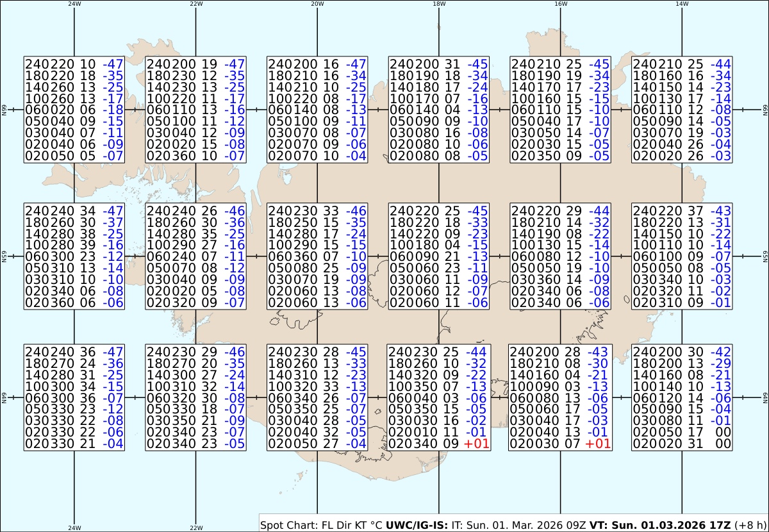Pick the row "240230 25 -44"
Viewport: 769px width, 532px height.
coord(439,351)
